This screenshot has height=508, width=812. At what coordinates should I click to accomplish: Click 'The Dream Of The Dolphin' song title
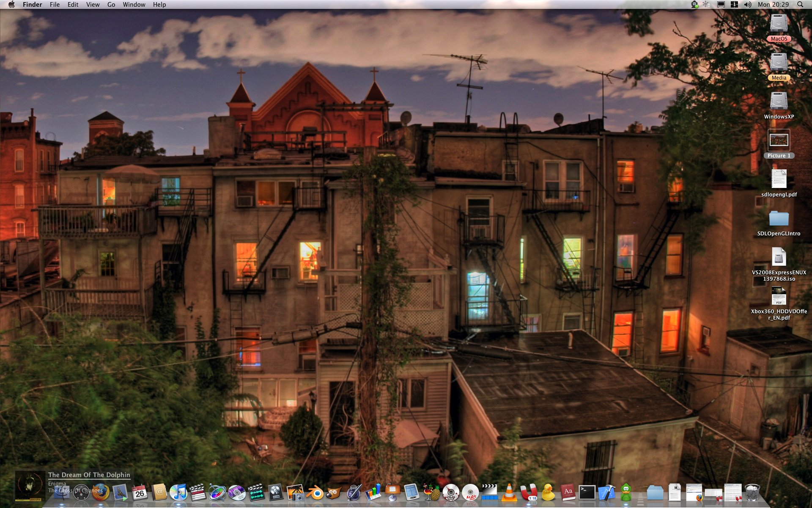(x=89, y=475)
